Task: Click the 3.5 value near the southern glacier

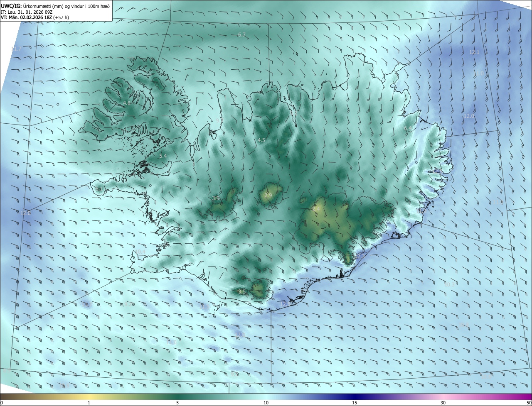Action: [242, 292]
